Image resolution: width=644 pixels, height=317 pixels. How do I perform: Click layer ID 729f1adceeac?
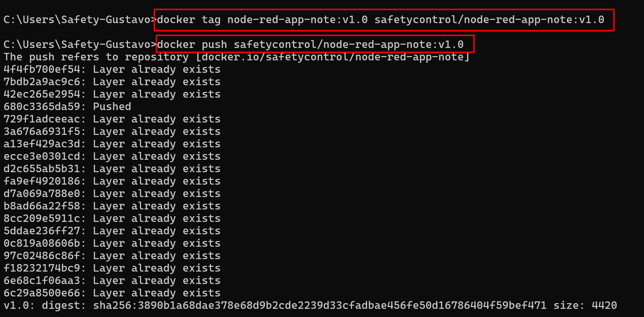pyautogui.click(x=42, y=119)
